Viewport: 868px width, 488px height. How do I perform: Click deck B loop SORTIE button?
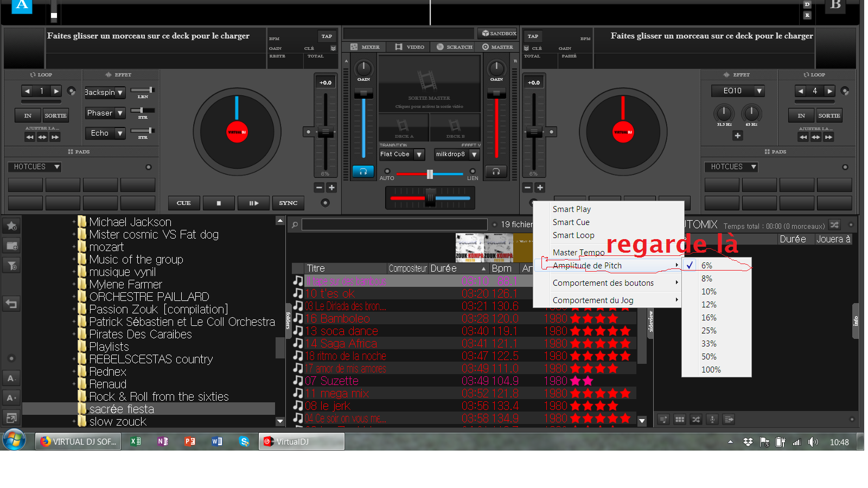point(829,115)
